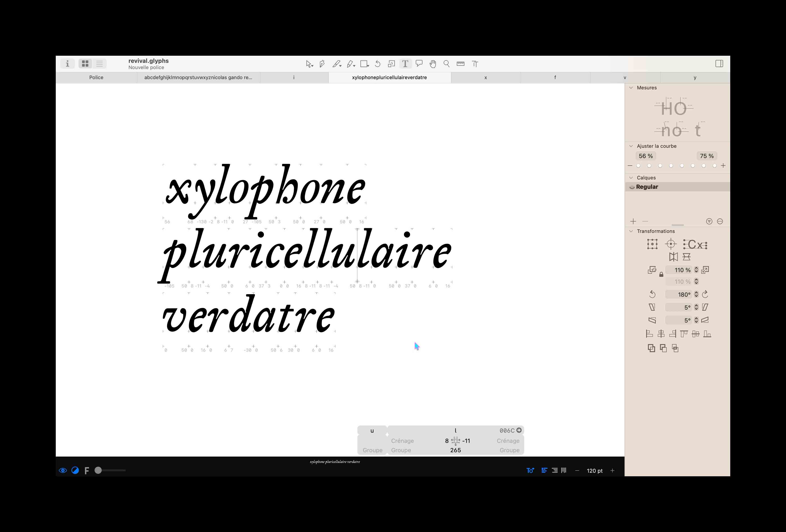
Task: Collapse the Calques layers section
Action: tap(631, 178)
